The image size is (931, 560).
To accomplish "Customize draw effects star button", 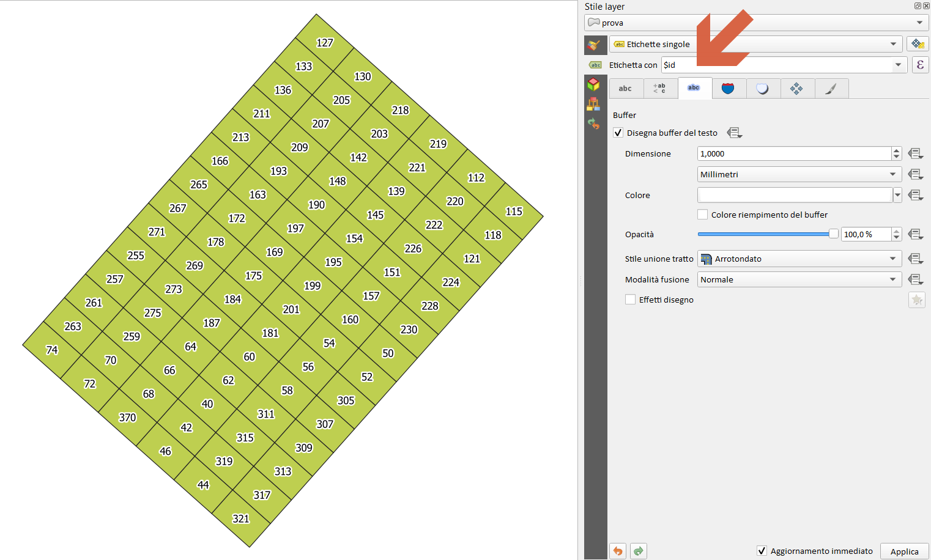I will click(x=916, y=300).
